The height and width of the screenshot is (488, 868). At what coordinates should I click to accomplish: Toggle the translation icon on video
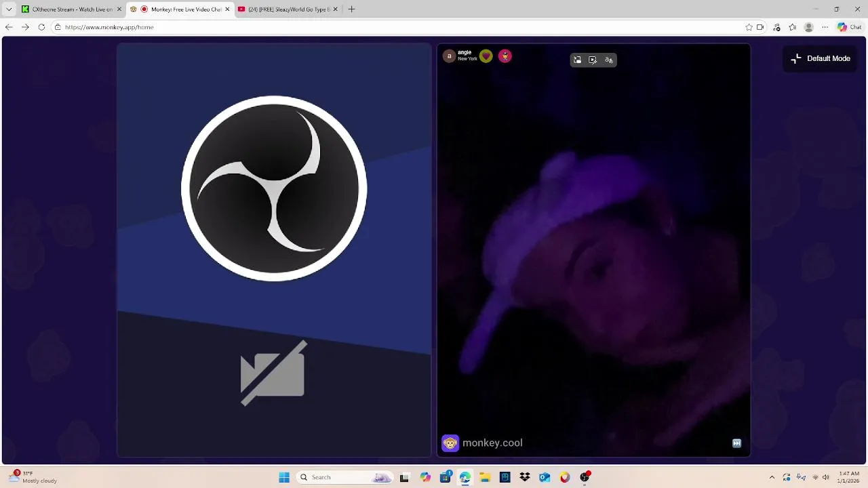[x=609, y=60]
